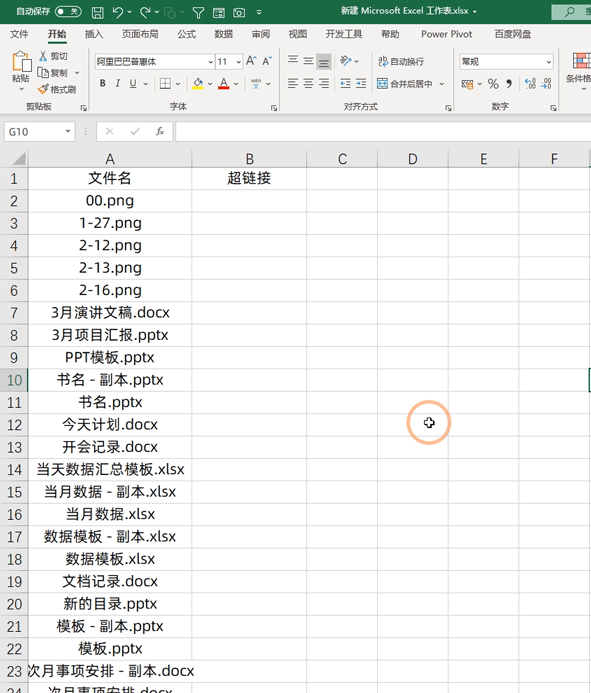Open alignment dialog launcher in 对齐方式 group
This screenshot has width=591, height=693.
(x=448, y=108)
